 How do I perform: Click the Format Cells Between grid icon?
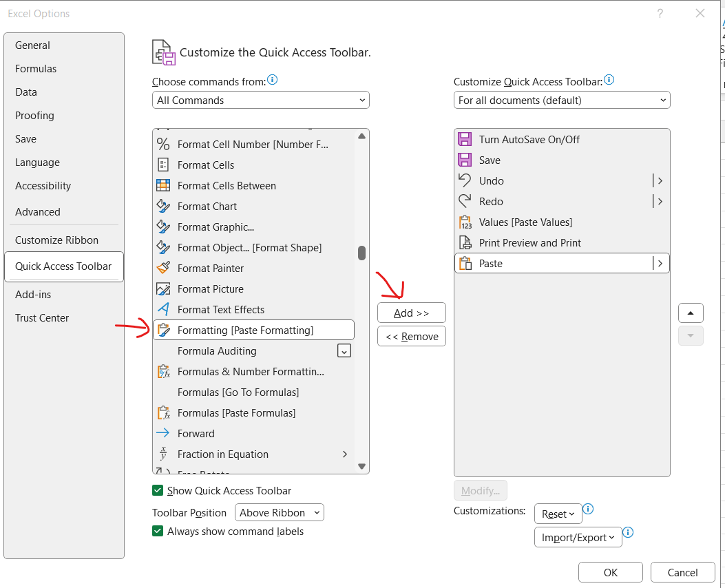[x=162, y=185]
